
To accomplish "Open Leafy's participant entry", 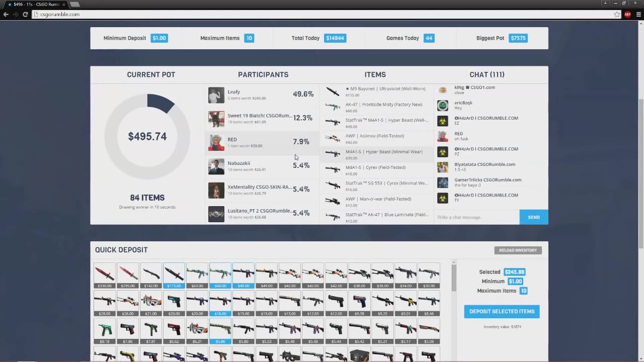I will [262, 95].
